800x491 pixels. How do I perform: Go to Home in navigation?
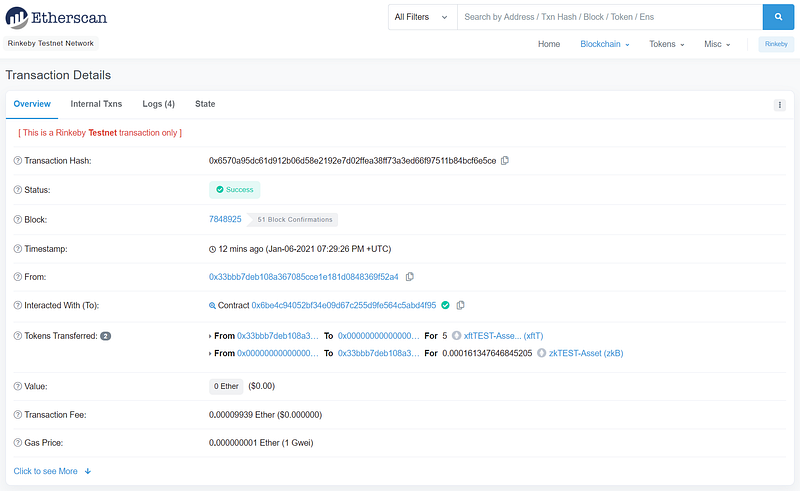pos(548,44)
